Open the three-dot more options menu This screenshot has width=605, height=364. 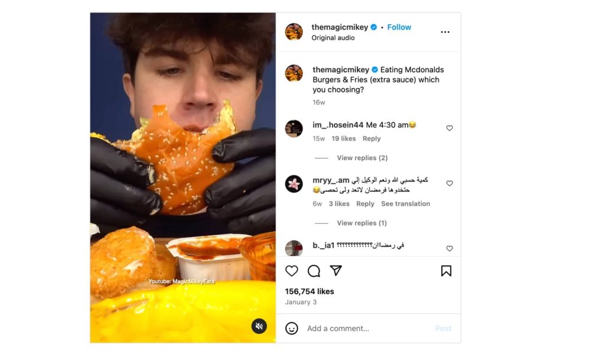click(x=445, y=32)
